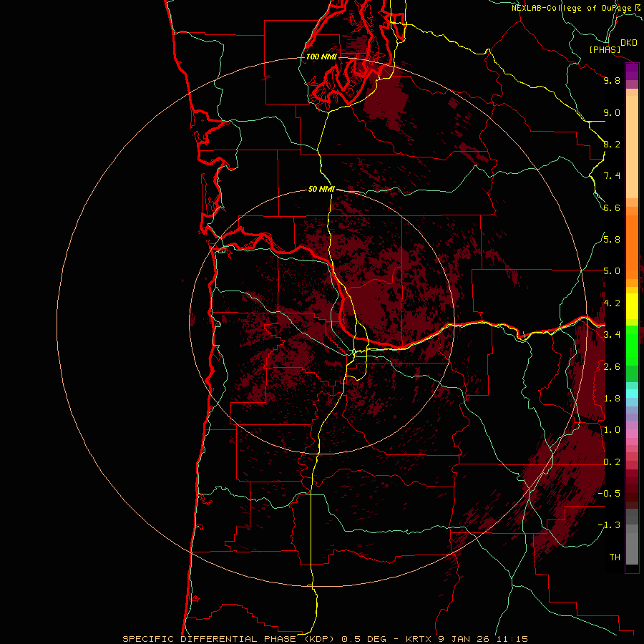Pick the cyan color bar segment
This screenshot has width=644, height=644.
pyautogui.click(x=632, y=393)
